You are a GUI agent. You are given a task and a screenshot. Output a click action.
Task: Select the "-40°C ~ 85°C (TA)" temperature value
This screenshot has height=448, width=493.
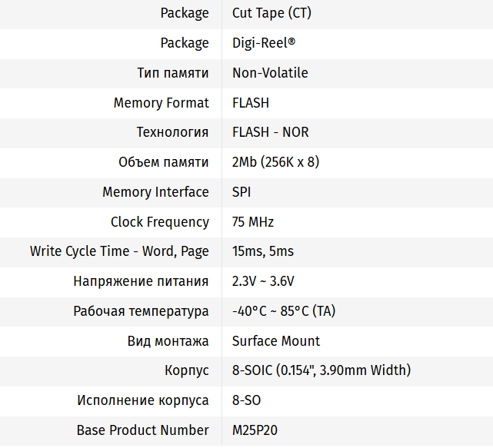point(284,311)
